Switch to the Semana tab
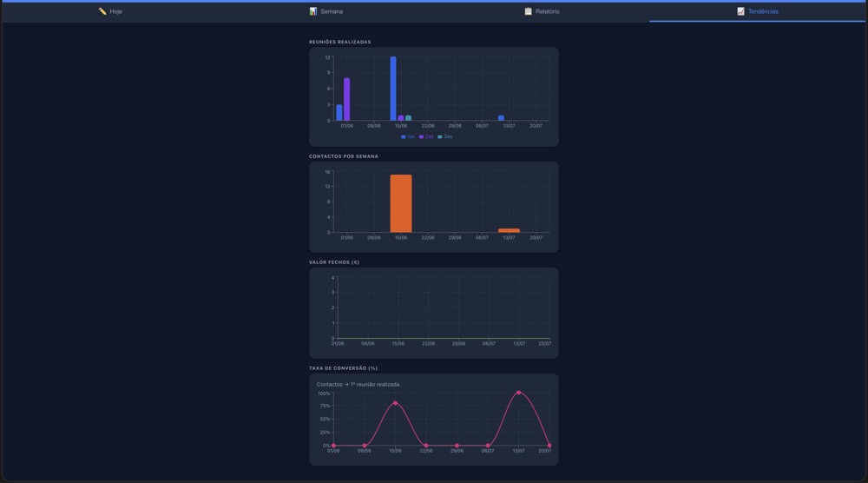 [x=326, y=11]
